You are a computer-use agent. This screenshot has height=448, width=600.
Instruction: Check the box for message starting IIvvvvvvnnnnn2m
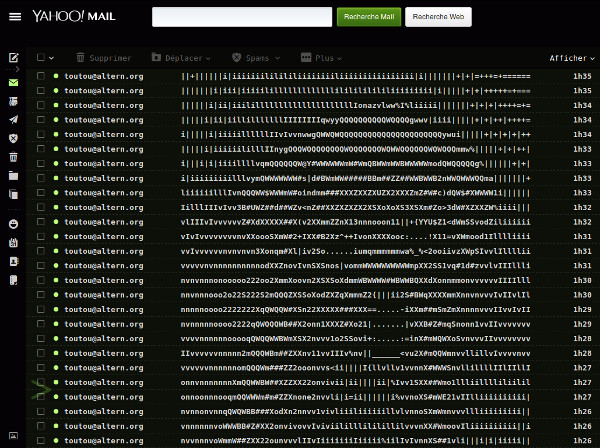click(41, 353)
